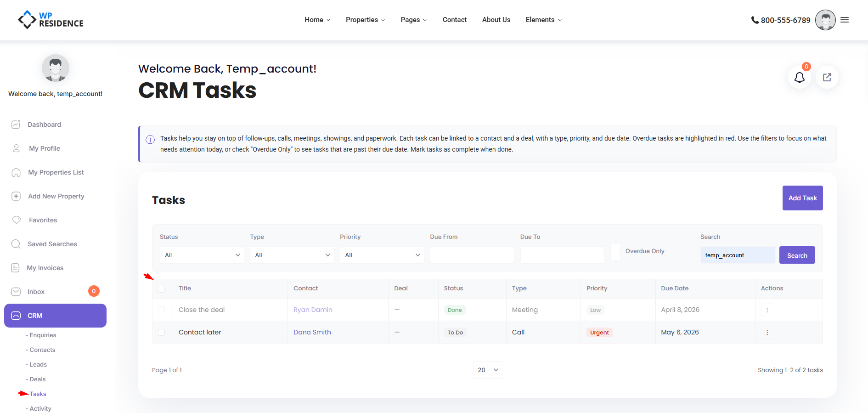Open the Dana Smith contact link
The width and height of the screenshot is (868, 413).
coord(312,332)
